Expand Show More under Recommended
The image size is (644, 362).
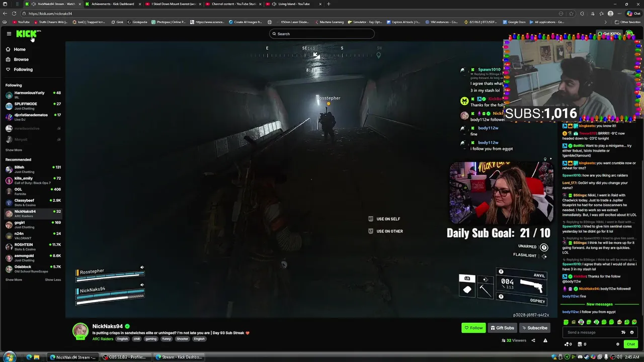coord(14,280)
